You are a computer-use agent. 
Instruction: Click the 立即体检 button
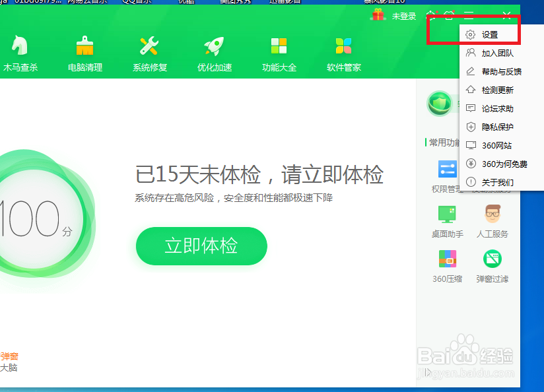pyautogui.click(x=201, y=246)
